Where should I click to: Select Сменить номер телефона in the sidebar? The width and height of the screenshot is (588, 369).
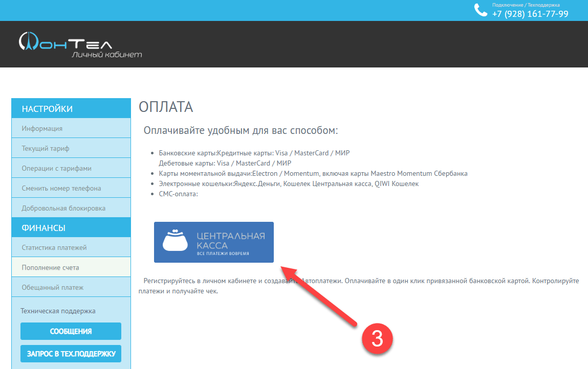[x=71, y=188]
